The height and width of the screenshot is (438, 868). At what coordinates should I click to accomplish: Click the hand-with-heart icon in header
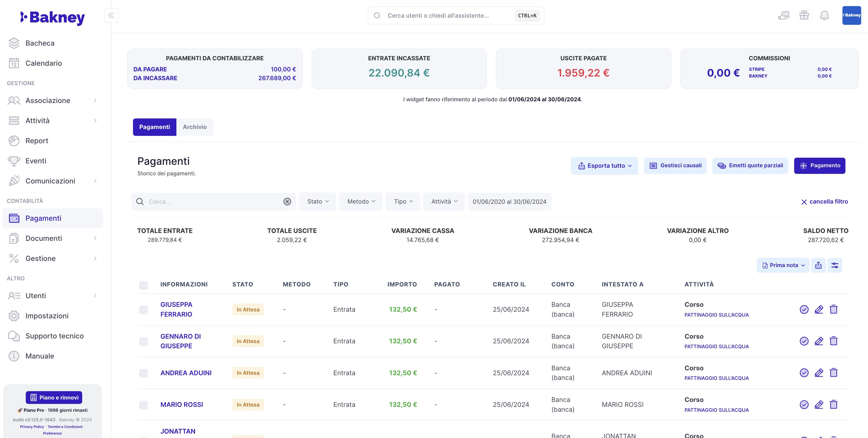click(x=783, y=15)
